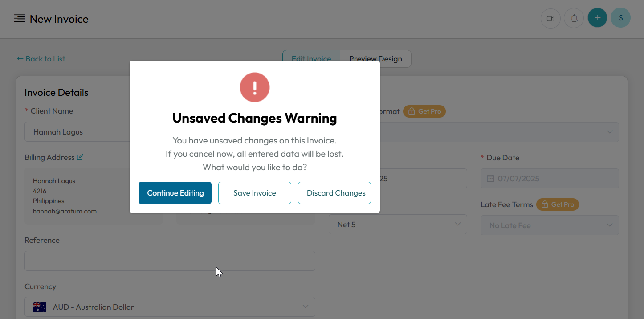The height and width of the screenshot is (319, 644).
Task: Open the notifications bell icon
Action: (x=574, y=19)
